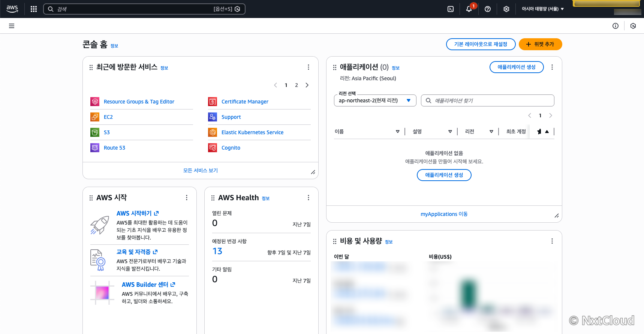Screen dimensions: 644x334
Task: Focus the top 검색 search bar
Action: (x=144, y=9)
